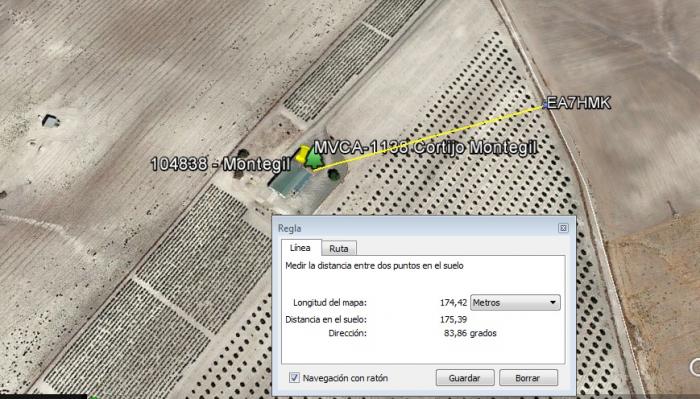Screen dimensions: 700x399
Task: Click the small isolated structure in the left field
Action: [x=50, y=121]
